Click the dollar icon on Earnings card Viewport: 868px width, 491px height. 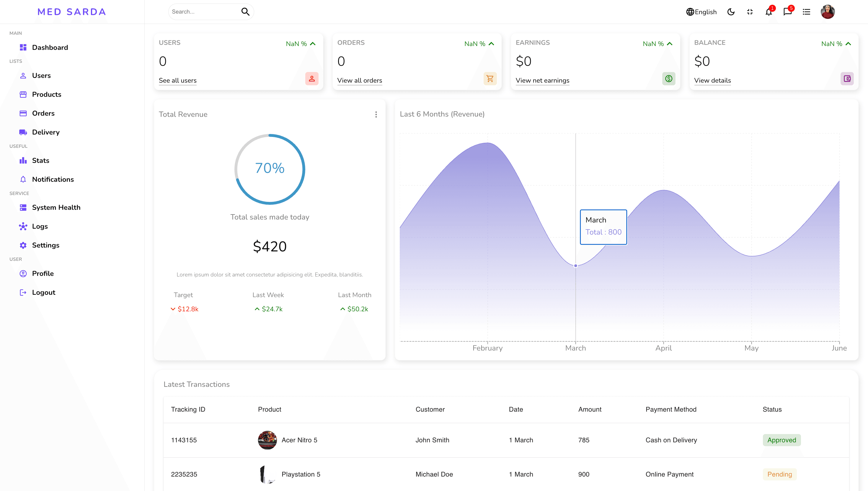pos(669,78)
